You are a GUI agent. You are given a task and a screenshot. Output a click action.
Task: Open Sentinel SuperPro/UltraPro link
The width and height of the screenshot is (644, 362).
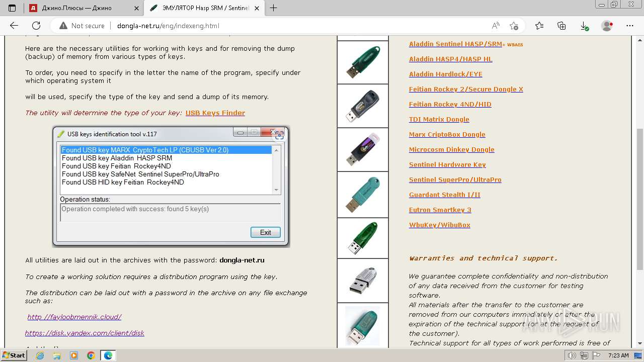(455, 180)
